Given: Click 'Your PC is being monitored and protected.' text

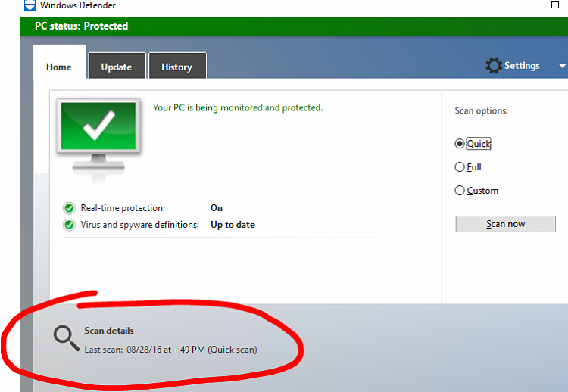Looking at the screenshot, I should tap(238, 108).
